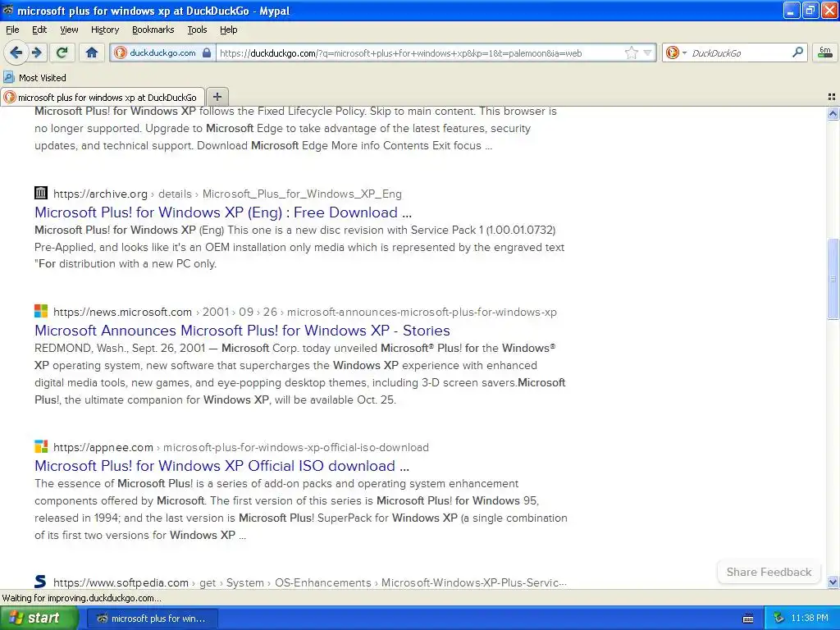Open the File menu
Viewport: 840px width, 630px height.
[12, 30]
